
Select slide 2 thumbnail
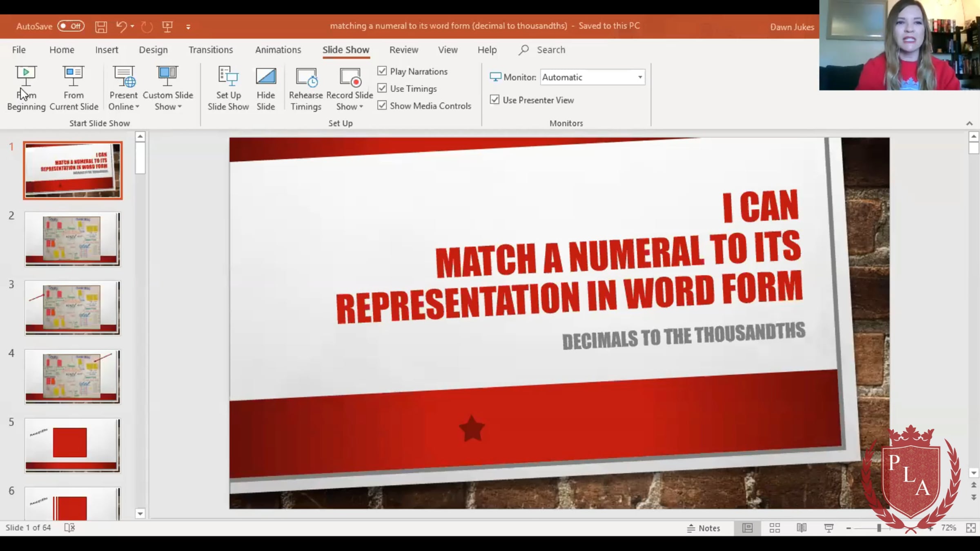click(73, 239)
